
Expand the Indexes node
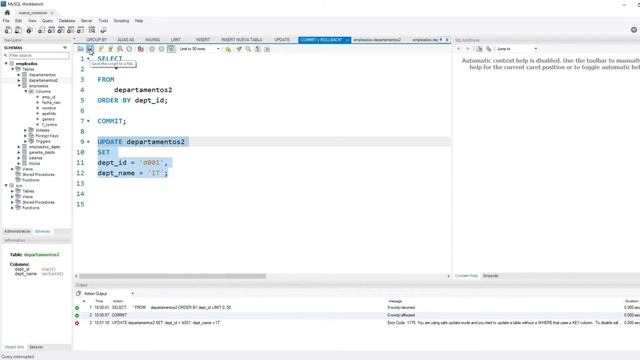tap(25, 130)
